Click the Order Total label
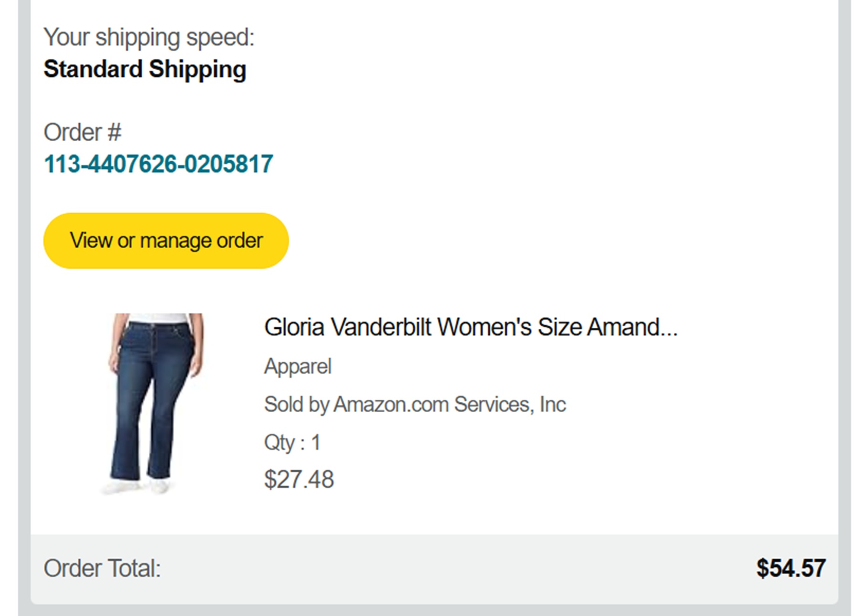The width and height of the screenshot is (868, 616). tap(102, 568)
